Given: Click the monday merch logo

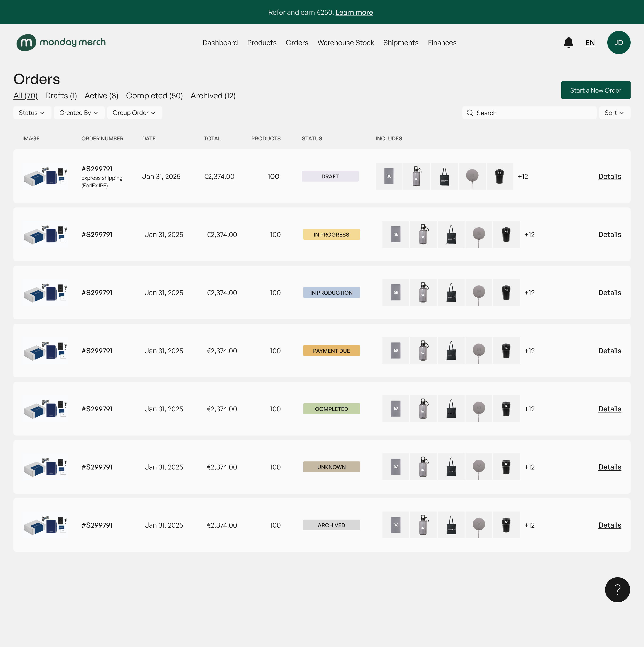Looking at the screenshot, I should [61, 42].
